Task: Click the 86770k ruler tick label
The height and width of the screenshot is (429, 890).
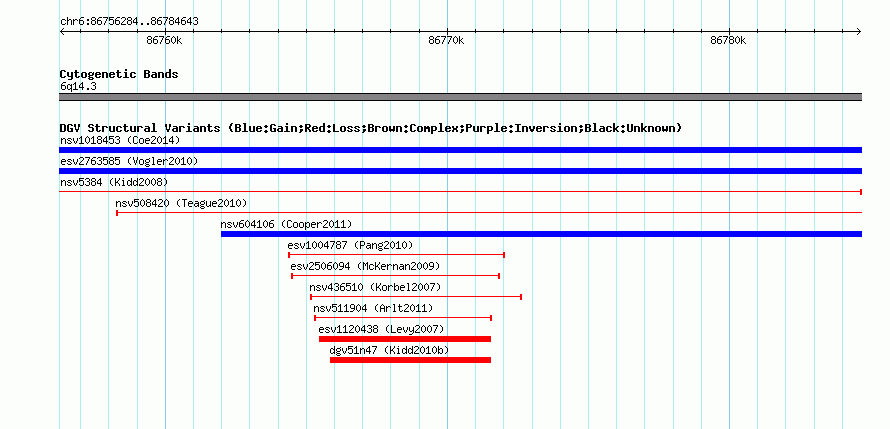Action: click(446, 40)
